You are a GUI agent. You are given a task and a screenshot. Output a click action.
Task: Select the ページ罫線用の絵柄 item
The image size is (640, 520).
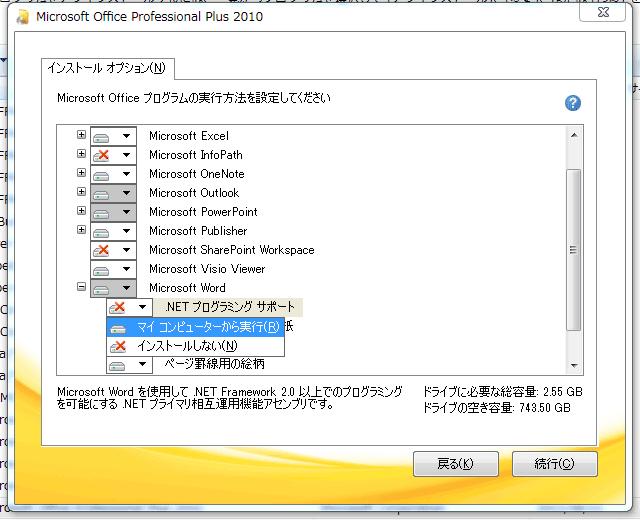[214, 364]
